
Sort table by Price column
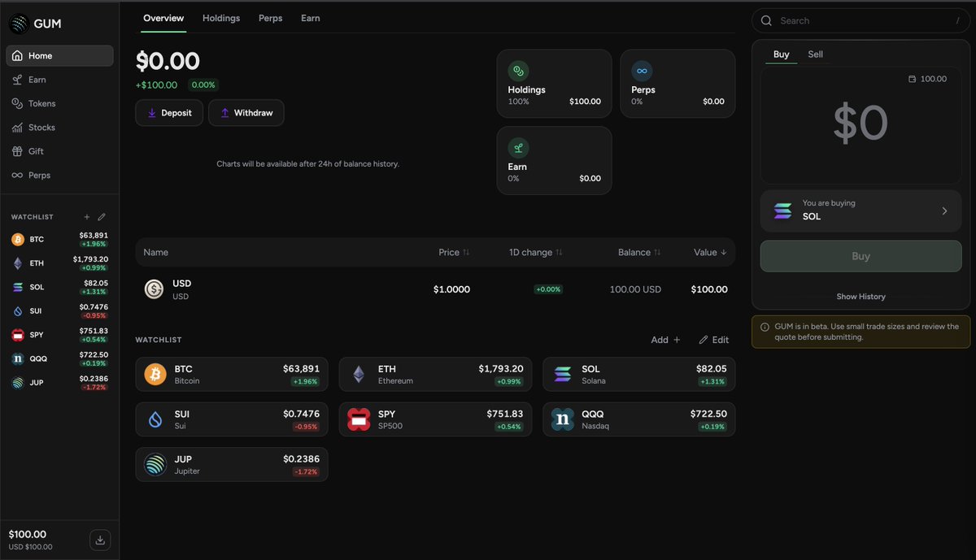click(x=454, y=253)
